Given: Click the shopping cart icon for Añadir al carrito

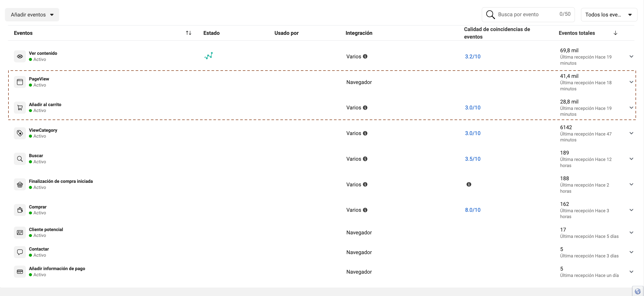Looking at the screenshot, I should [20, 108].
